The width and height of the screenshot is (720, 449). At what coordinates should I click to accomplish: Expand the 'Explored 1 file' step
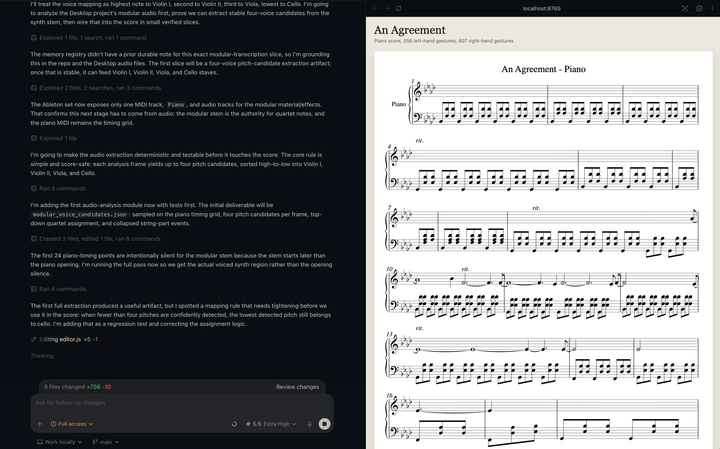pos(54,138)
